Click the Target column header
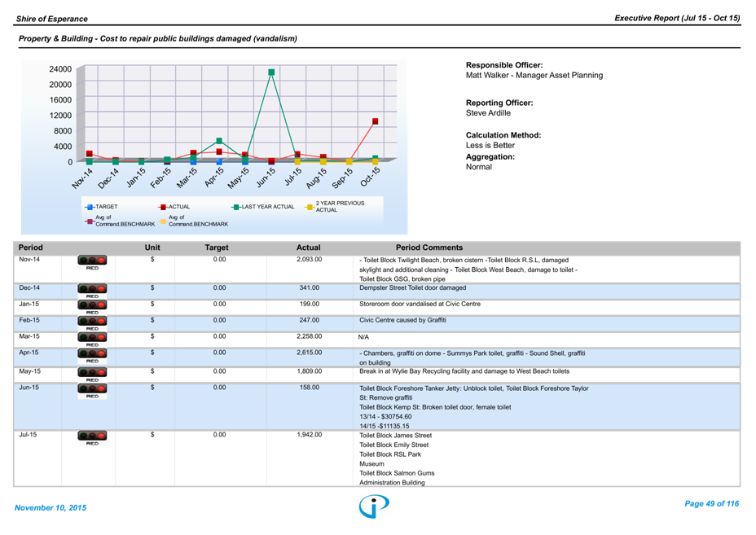 click(x=217, y=248)
